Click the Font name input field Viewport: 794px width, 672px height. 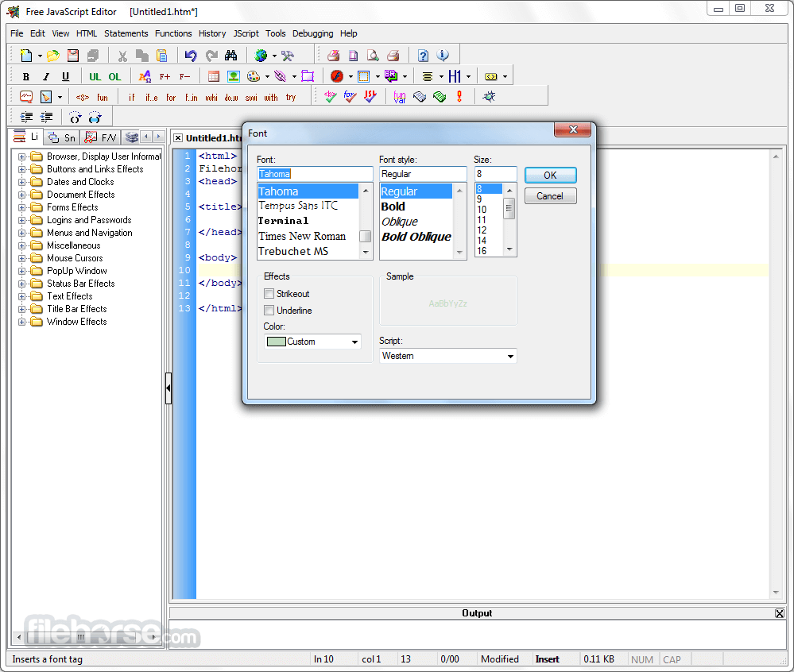[x=315, y=174]
